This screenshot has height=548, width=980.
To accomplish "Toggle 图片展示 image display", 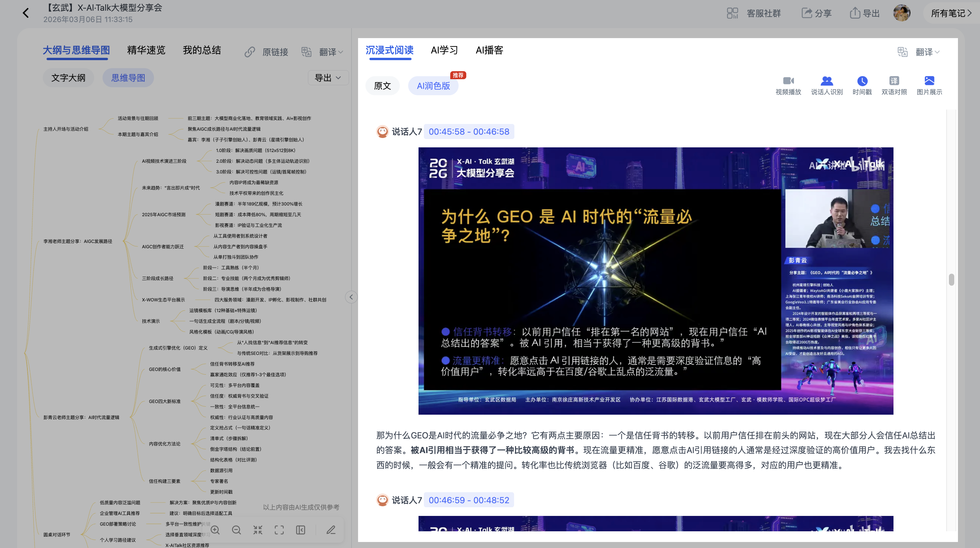I will click(930, 86).
